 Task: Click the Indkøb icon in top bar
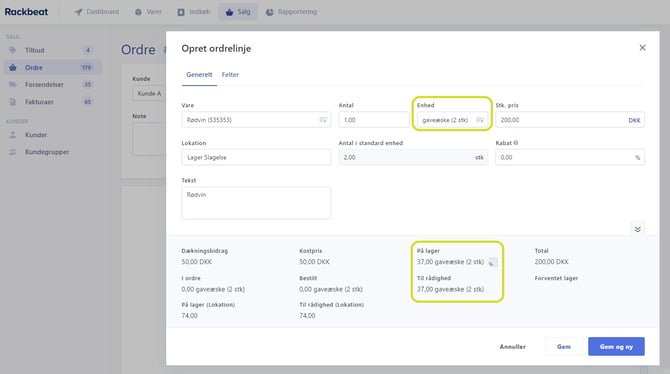181,12
